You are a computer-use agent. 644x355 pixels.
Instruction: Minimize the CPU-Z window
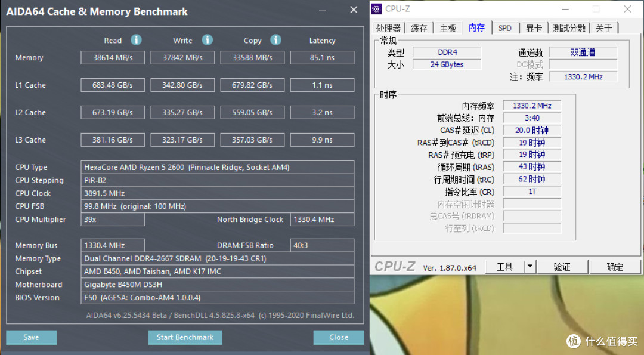(565, 9)
